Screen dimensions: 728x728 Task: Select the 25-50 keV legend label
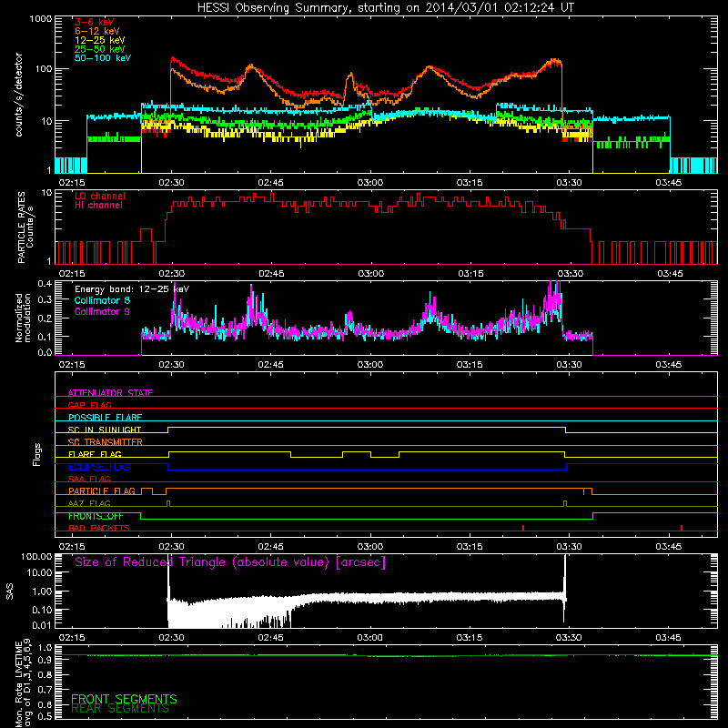[100, 49]
